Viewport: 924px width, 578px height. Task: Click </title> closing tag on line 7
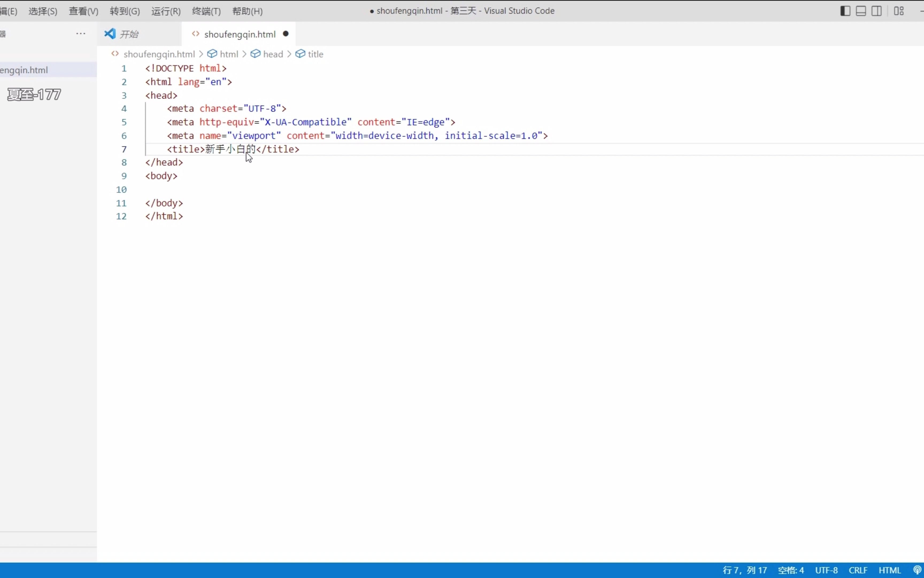[x=278, y=149]
